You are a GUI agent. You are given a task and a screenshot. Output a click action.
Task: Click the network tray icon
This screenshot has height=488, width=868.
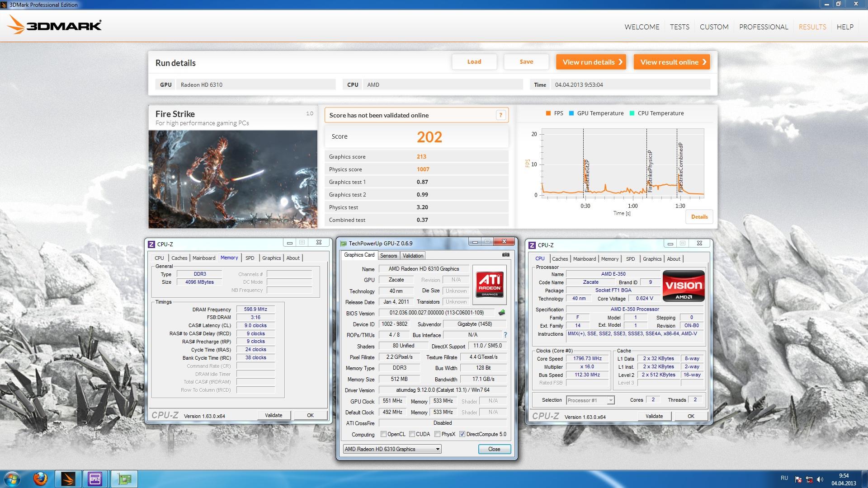coord(809,479)
